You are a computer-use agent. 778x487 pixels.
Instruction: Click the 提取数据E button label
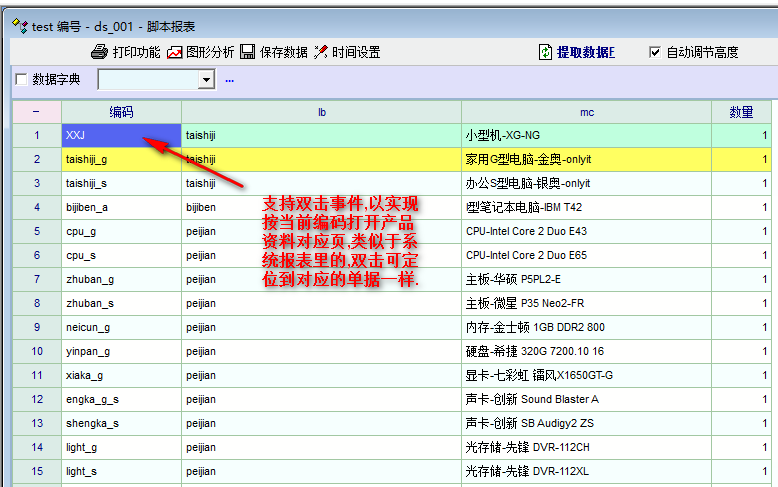coord(586,52)
